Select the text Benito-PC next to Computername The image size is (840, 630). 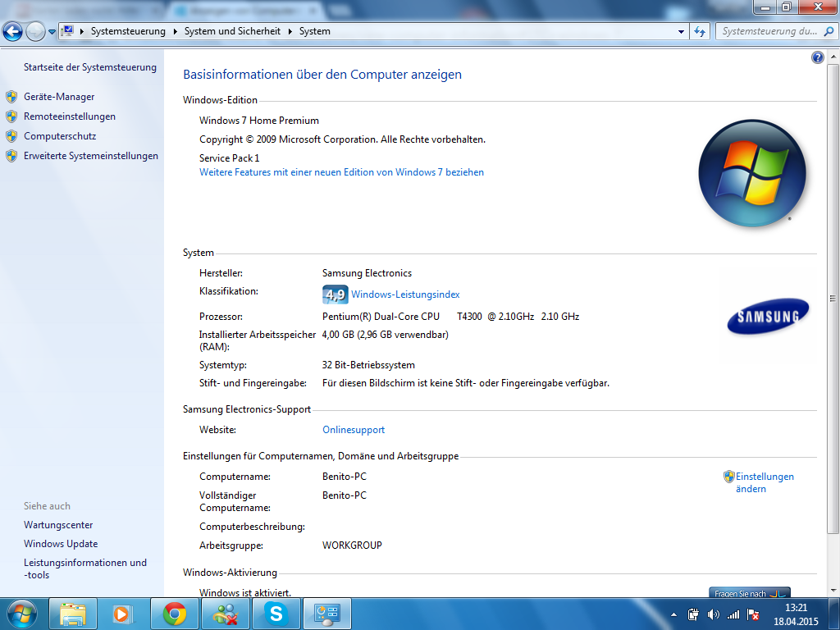(345, 477)
